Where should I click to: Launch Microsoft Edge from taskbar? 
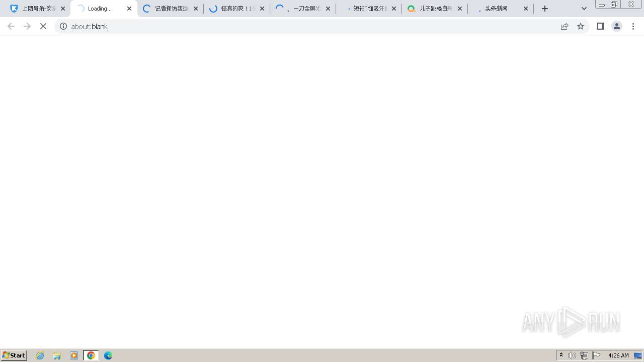[x=108, y=355]
